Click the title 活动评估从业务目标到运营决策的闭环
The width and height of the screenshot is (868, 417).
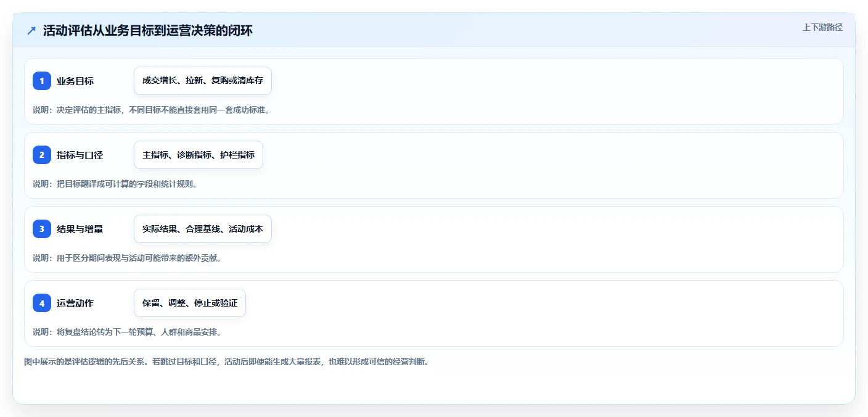(x=148, y=31)
